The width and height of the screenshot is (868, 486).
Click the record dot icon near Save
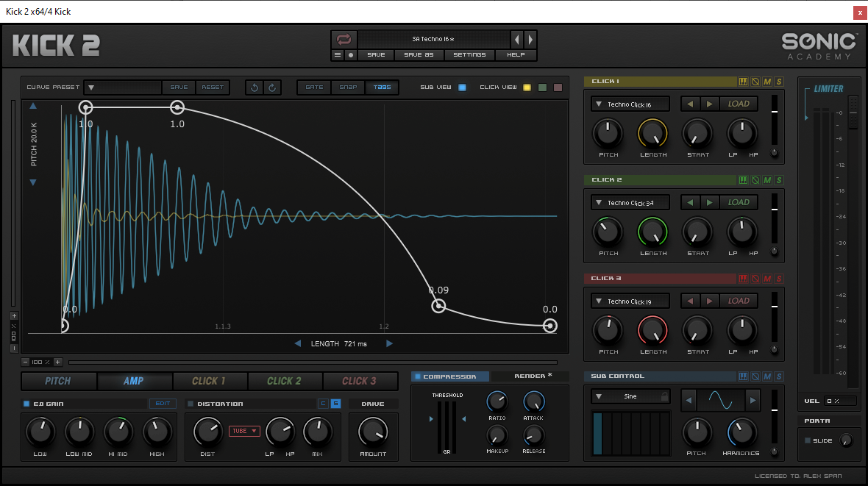tap(350, 55)
